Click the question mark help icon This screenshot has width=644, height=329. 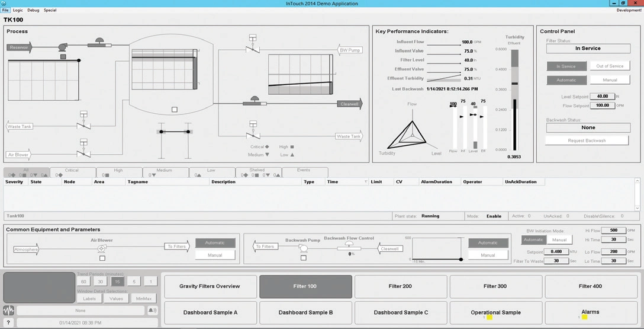(9, 322)
